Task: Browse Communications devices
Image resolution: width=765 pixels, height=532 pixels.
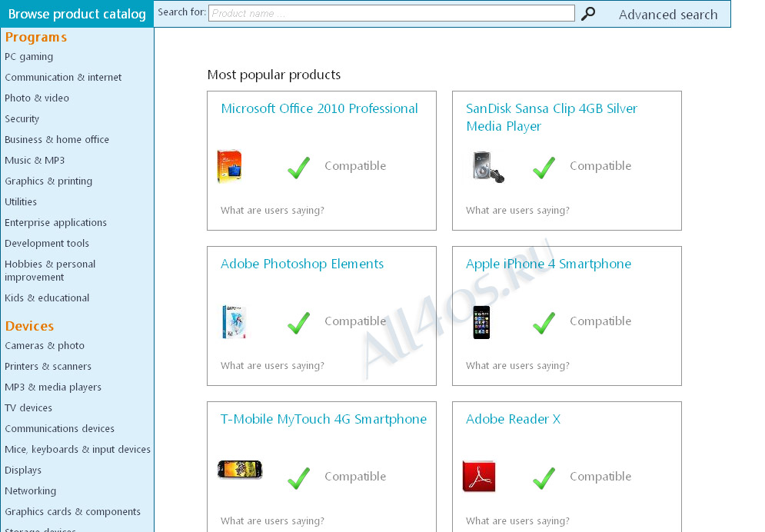Action: point(59,428)
